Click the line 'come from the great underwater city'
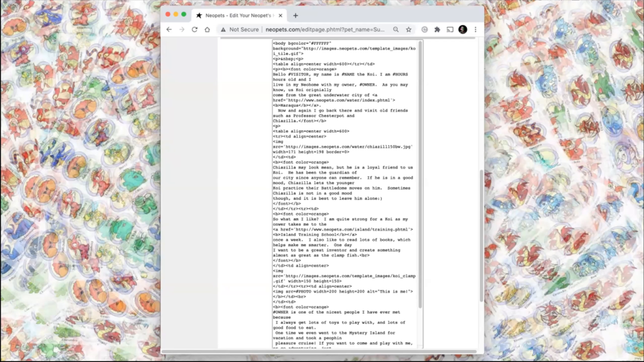644x362 pixels. point(325,96)
